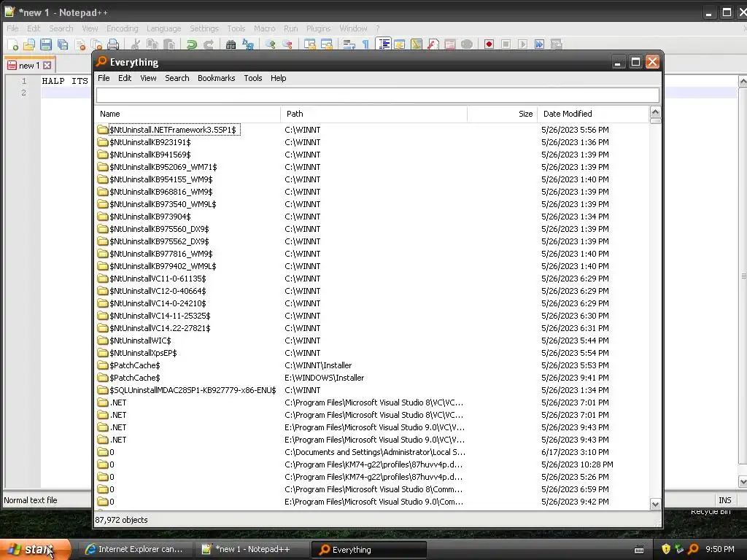Click the Everything taskbar button
The height and width of the screenshot is (560, 747).
[x=368, y=550]
